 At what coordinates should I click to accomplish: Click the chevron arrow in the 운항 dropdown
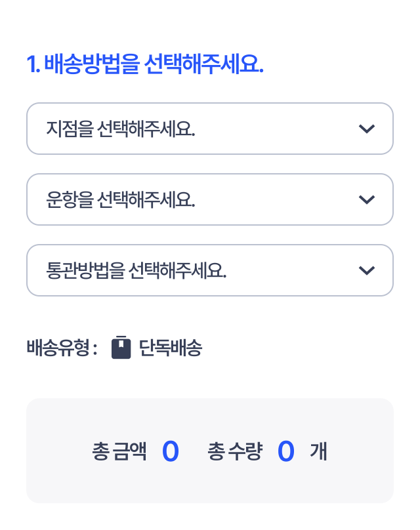[367, 199]
